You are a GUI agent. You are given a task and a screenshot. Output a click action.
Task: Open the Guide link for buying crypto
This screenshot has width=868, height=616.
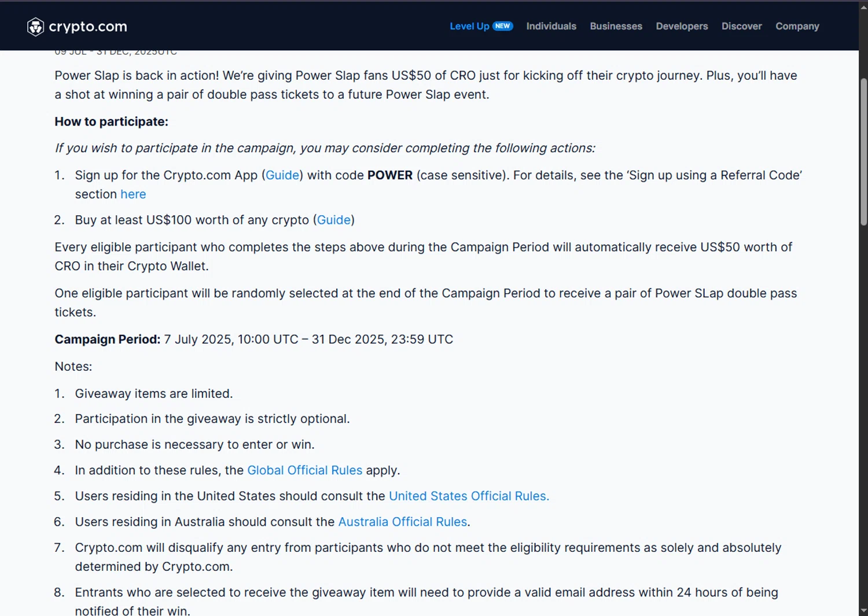pyautogui.click(x=334, y=220)
